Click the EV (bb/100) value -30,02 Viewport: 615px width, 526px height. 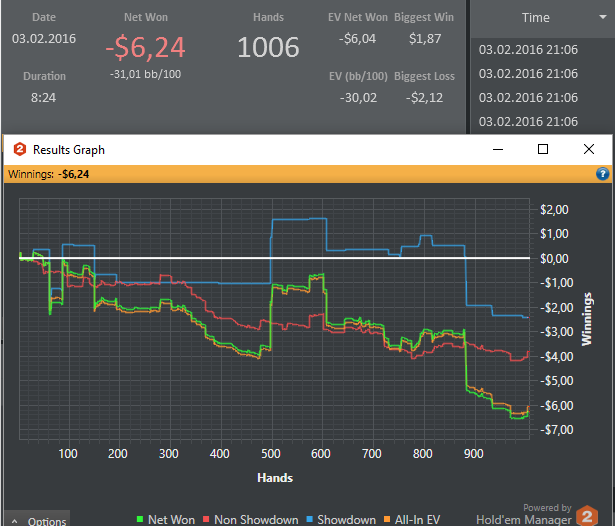358,97
